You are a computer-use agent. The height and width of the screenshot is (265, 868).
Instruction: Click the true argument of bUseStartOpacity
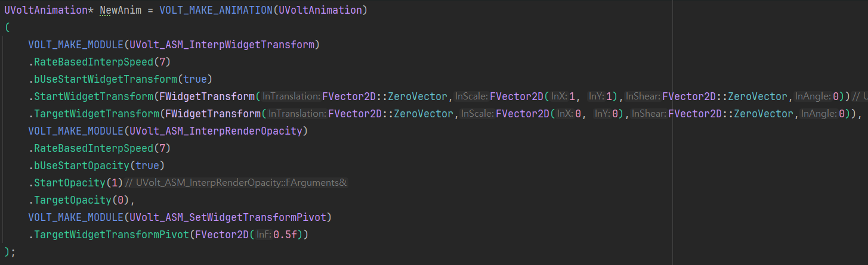(147, 166)
